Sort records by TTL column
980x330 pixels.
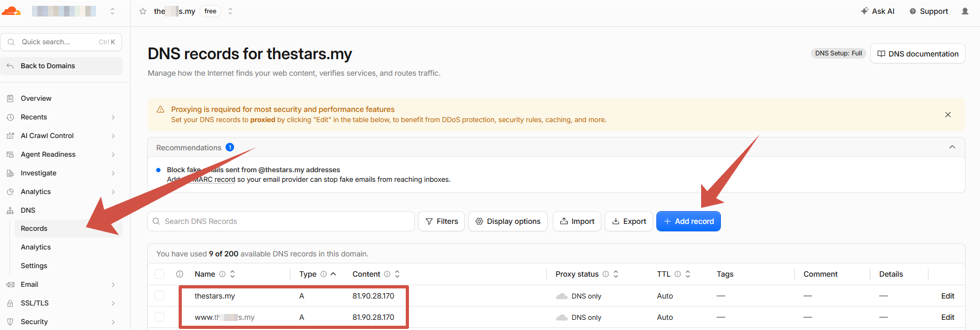(688, 274)
